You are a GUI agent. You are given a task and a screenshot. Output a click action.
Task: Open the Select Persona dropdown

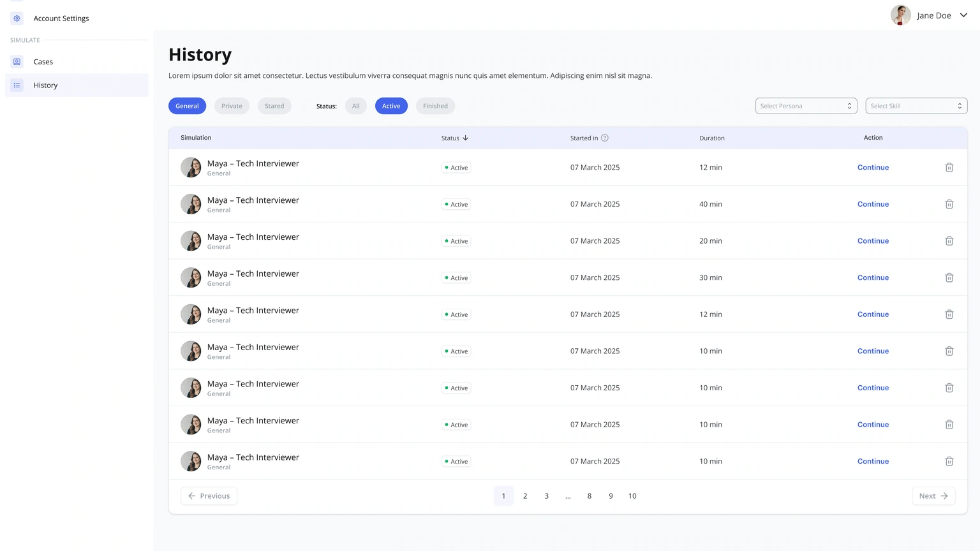(806, 106)
